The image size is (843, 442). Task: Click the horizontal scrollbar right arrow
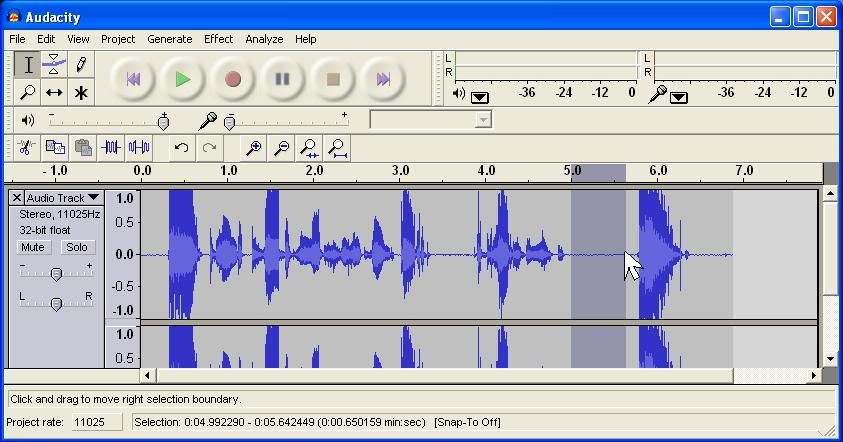[x=813, y=375]
